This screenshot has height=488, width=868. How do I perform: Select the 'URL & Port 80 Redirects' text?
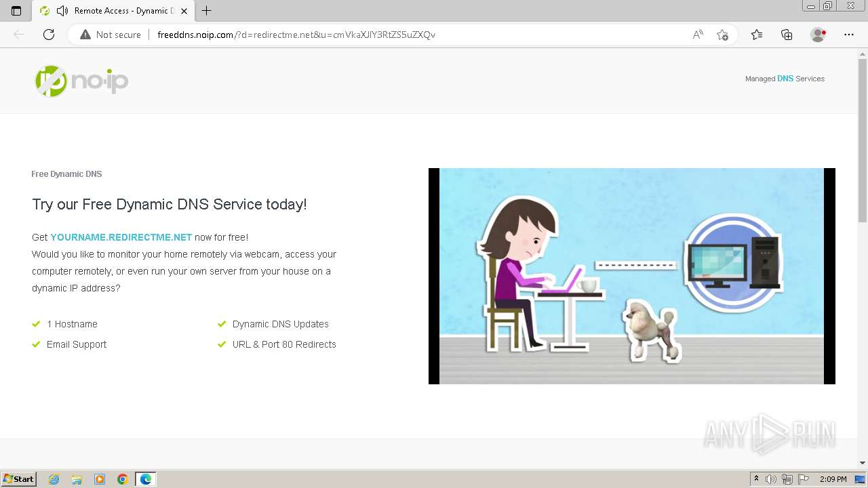click(x=284, y=344)
